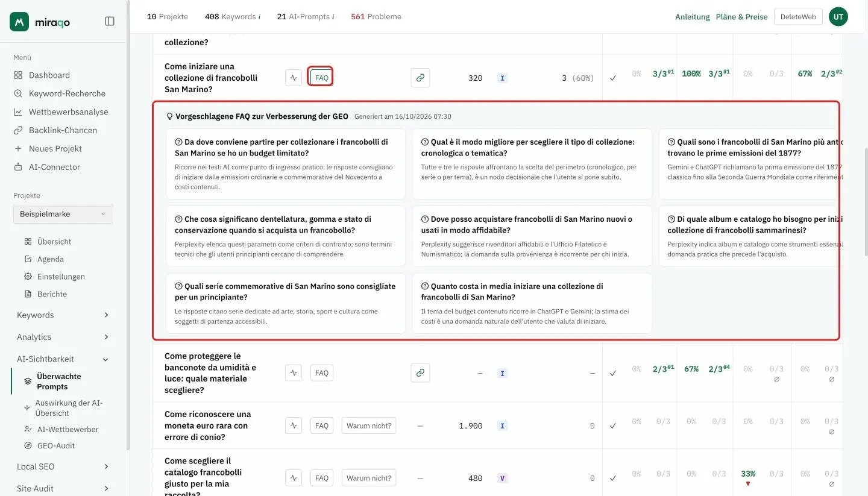Open Dashboard from the menu

[49, 75]
